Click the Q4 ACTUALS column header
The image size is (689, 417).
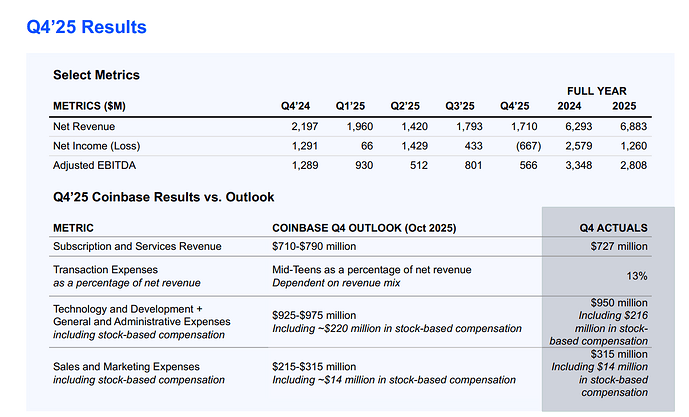[x=613, y=228]
